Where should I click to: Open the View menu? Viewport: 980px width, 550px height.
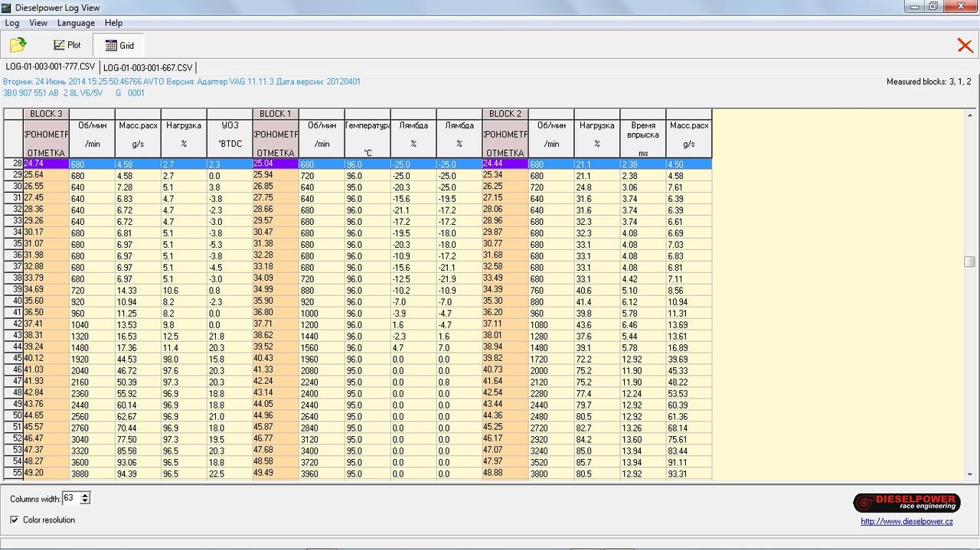coord(38,23)
